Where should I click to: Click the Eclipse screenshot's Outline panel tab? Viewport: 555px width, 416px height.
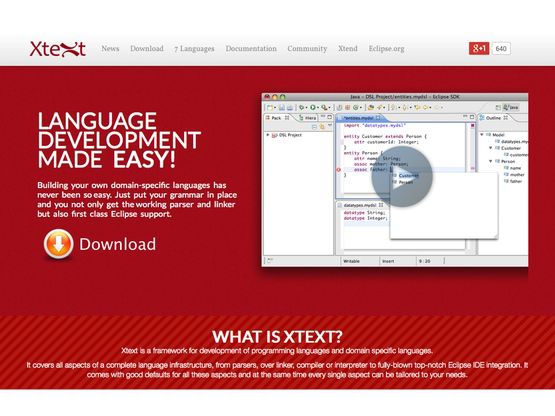click(x=494, y=118)
